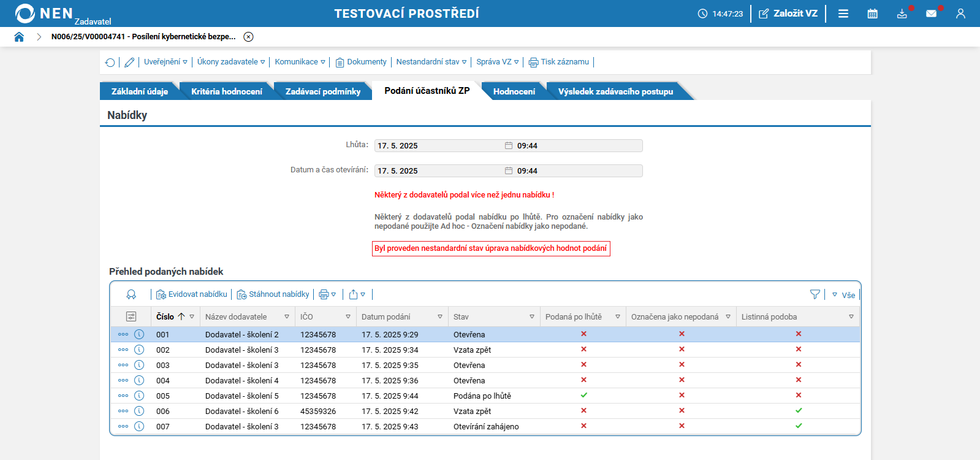Click the filter funnel icon above table
The height and width of the screenshot is (460, 980).
(815, 294)
